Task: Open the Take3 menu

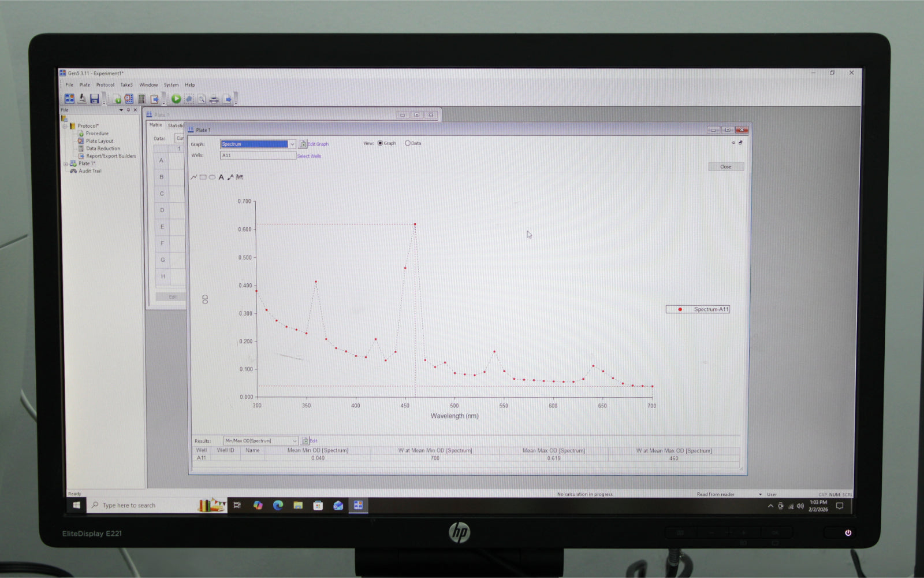Action: (126, 85)
